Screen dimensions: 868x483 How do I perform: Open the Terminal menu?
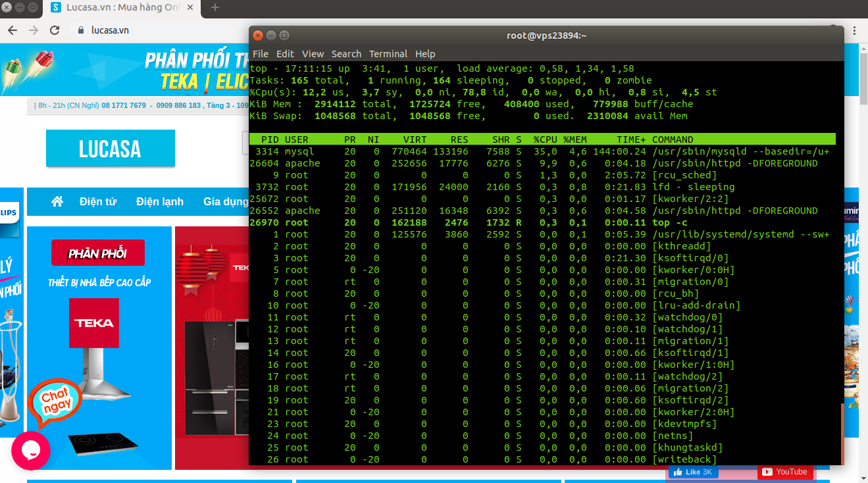coord(388,54)
